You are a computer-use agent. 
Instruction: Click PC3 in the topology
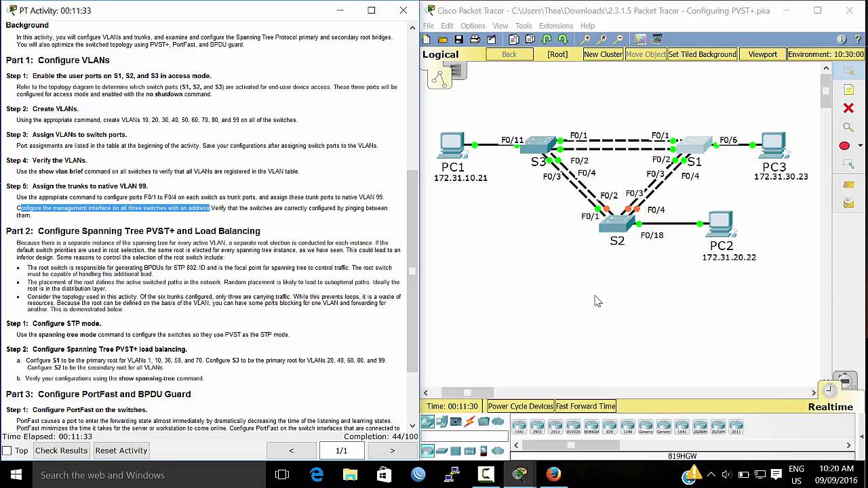click(772, 145)
